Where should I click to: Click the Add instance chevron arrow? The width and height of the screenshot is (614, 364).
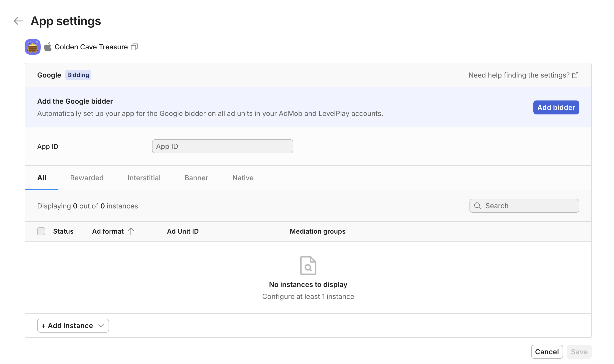click(101, 326)
